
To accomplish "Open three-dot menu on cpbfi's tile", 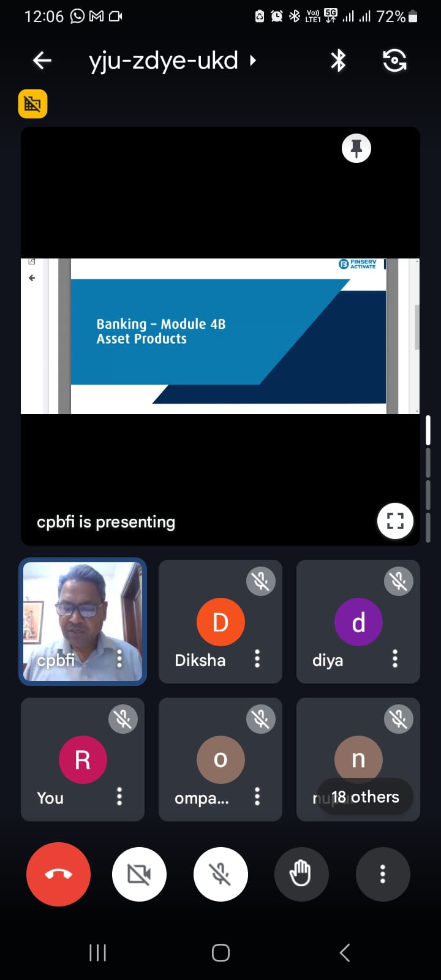I will pos(119,659).
